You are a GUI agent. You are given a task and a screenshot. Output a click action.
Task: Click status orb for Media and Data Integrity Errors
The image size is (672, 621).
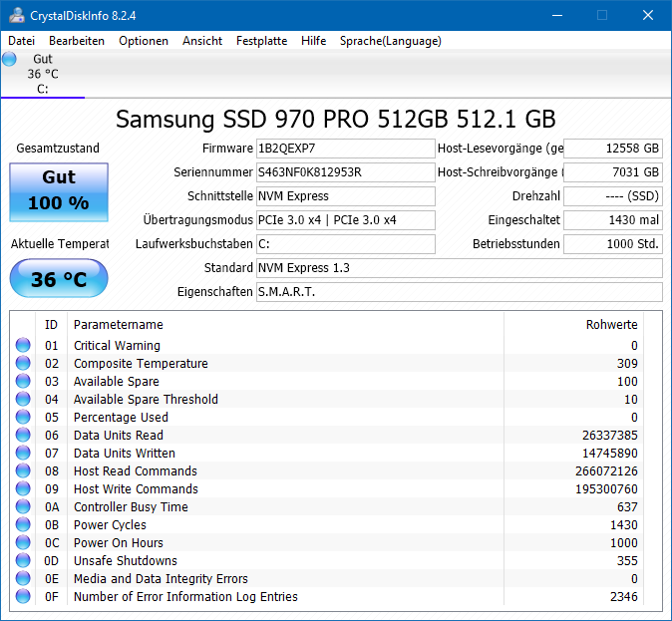(x=23, y=578)
